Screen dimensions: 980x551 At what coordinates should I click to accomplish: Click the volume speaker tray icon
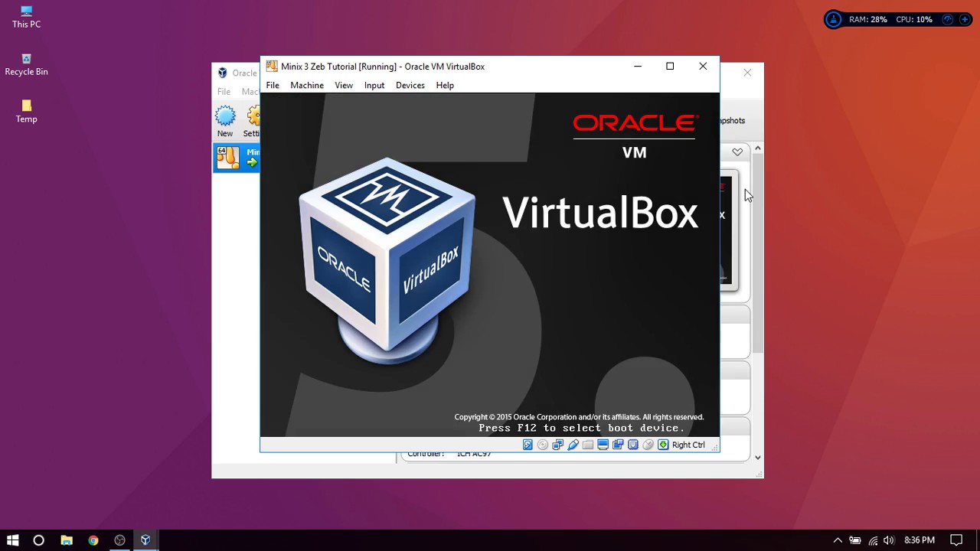[x=889, y=540]
